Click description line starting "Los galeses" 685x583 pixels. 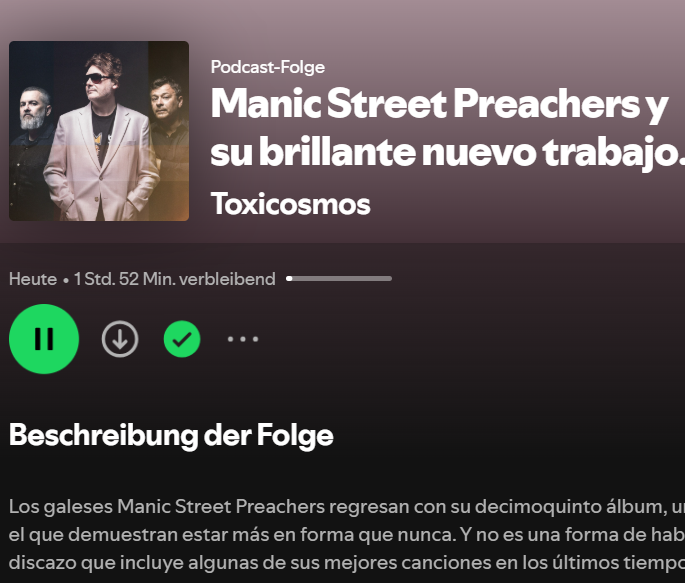[347, 507]
